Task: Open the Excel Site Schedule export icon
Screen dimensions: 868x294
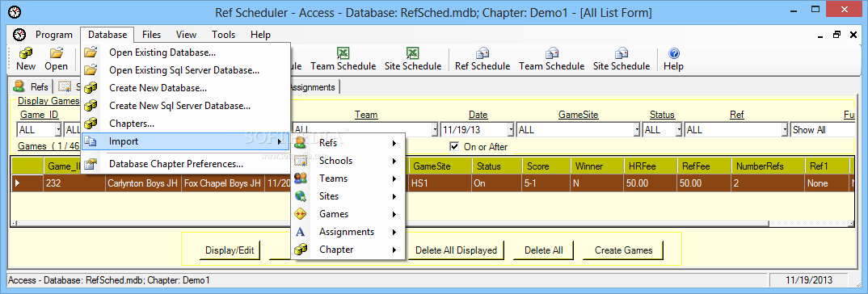Action: [413, 53]
